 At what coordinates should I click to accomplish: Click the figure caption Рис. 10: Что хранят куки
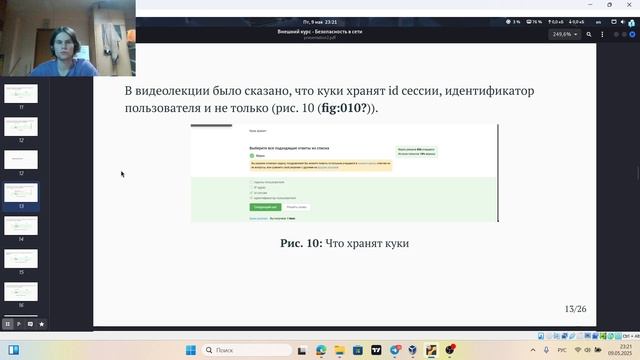point(344,243)
